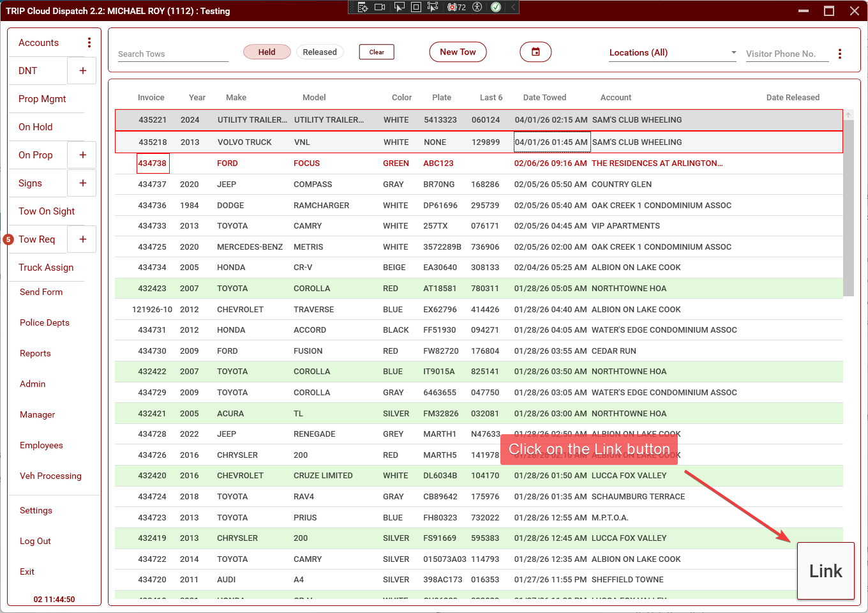Image resolution: width=868 pixels, height=613 pixels.
Task: Go to the Police Depts section
Action: pos(45,323)
